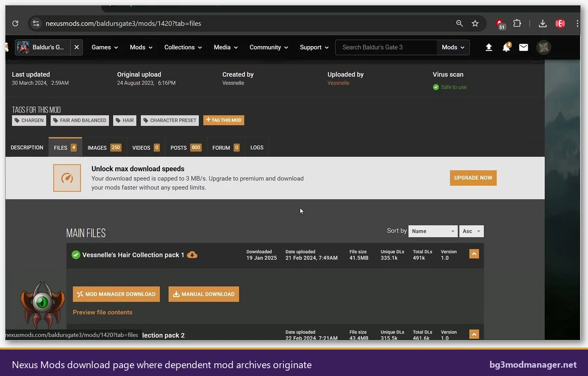Open notifications bell icon
The image size is (588, 376).
(x=506, y=47)
